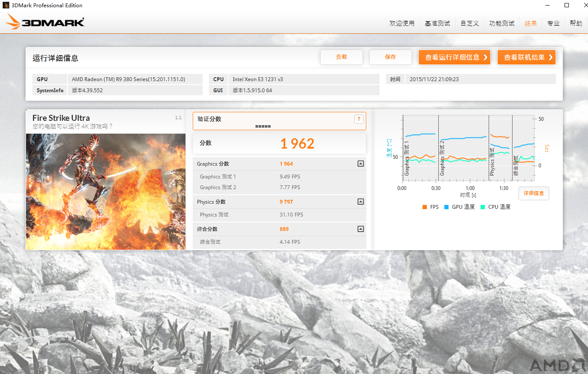
Task: Click the overall score 1 962
Action: [x=297, y=143]
